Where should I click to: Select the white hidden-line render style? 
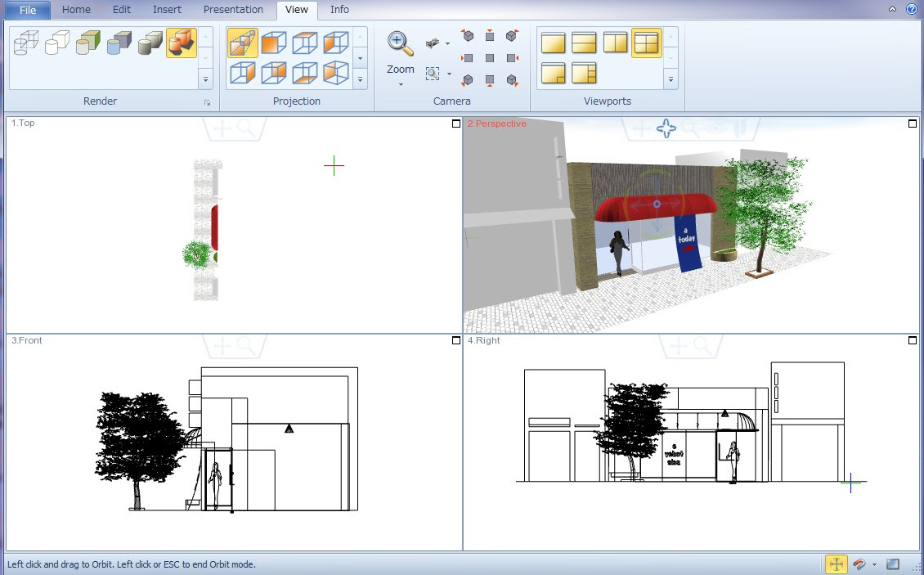(57, 43)
